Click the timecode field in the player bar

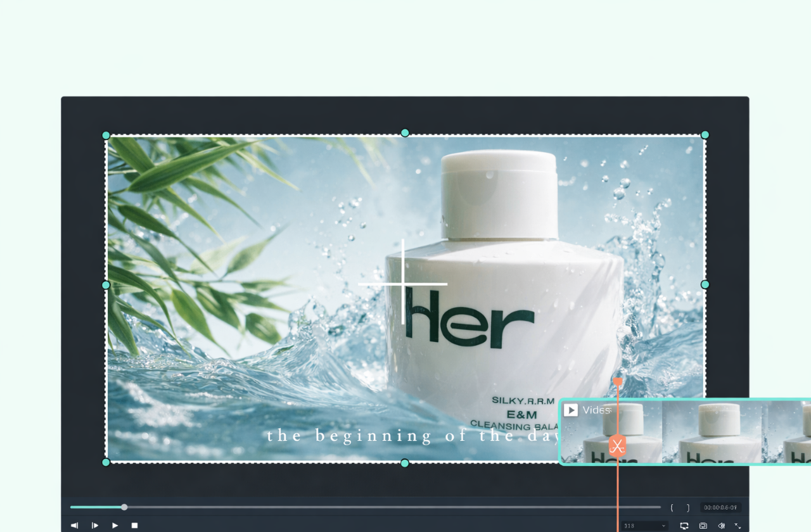point(721,507)
